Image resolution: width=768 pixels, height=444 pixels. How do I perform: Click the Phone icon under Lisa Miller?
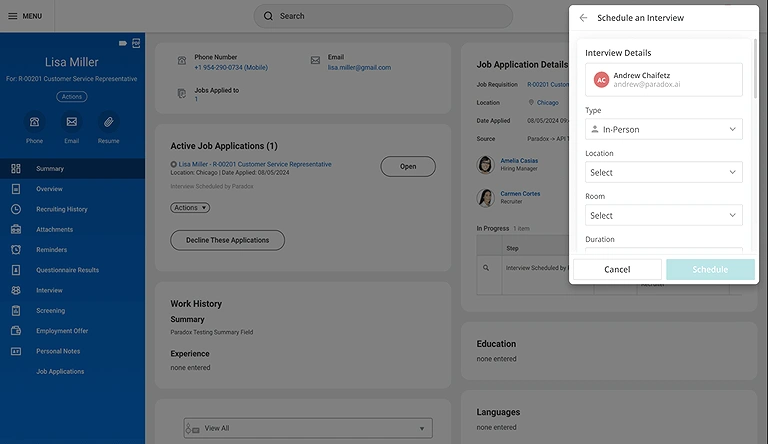click(34, 122)
